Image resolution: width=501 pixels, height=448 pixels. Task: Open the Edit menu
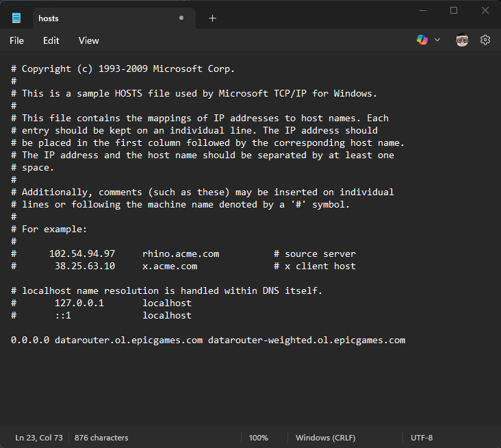51,40
